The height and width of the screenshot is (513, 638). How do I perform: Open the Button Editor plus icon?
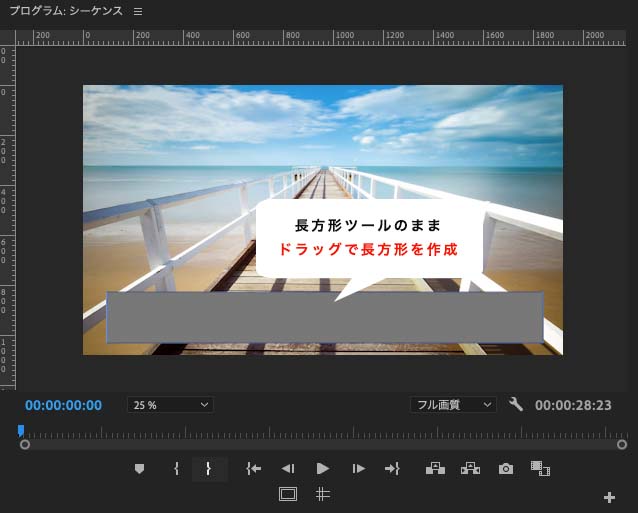click(610, 497)
